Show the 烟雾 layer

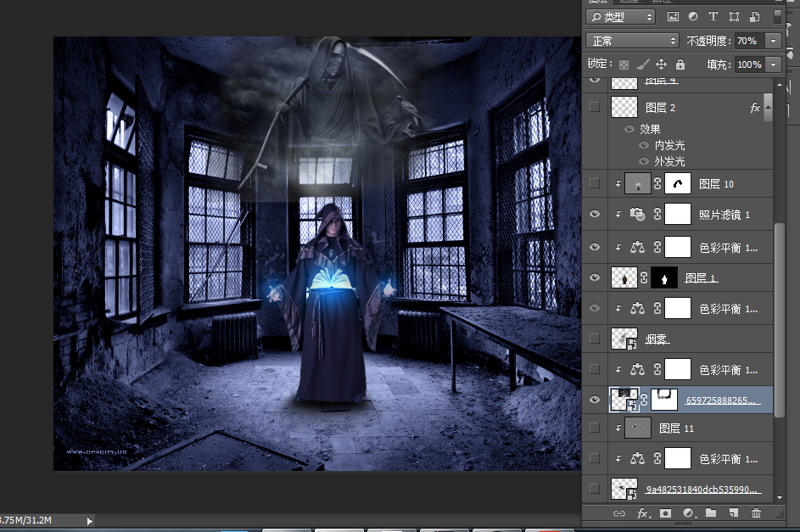[x=594, y=339]
